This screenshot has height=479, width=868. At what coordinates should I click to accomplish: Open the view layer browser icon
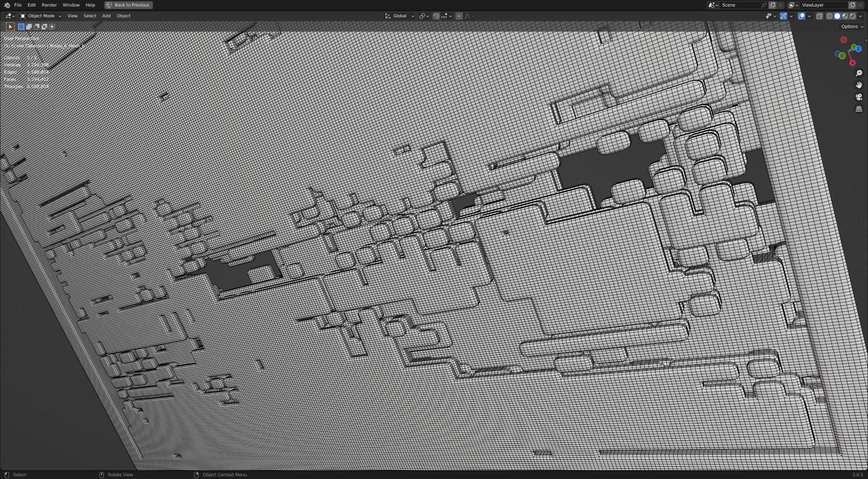pyautogui.click(x=793, y=5)
